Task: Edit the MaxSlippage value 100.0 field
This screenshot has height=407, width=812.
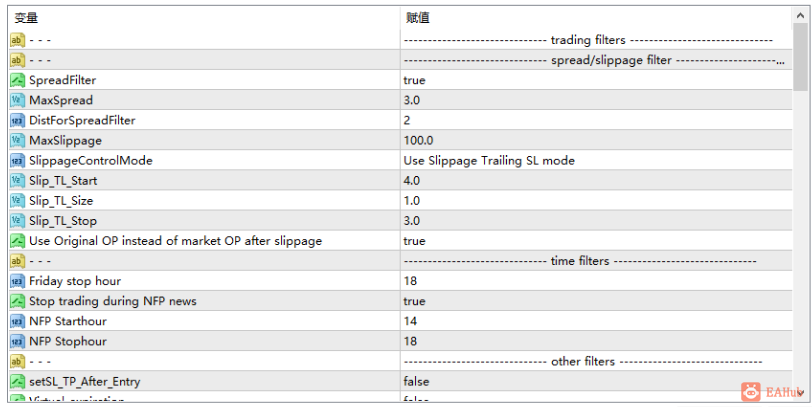Action: (x=596, y=141)
